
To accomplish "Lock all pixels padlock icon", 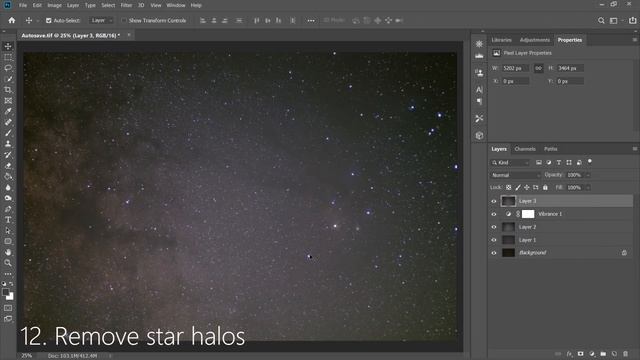I will point(545,187).
